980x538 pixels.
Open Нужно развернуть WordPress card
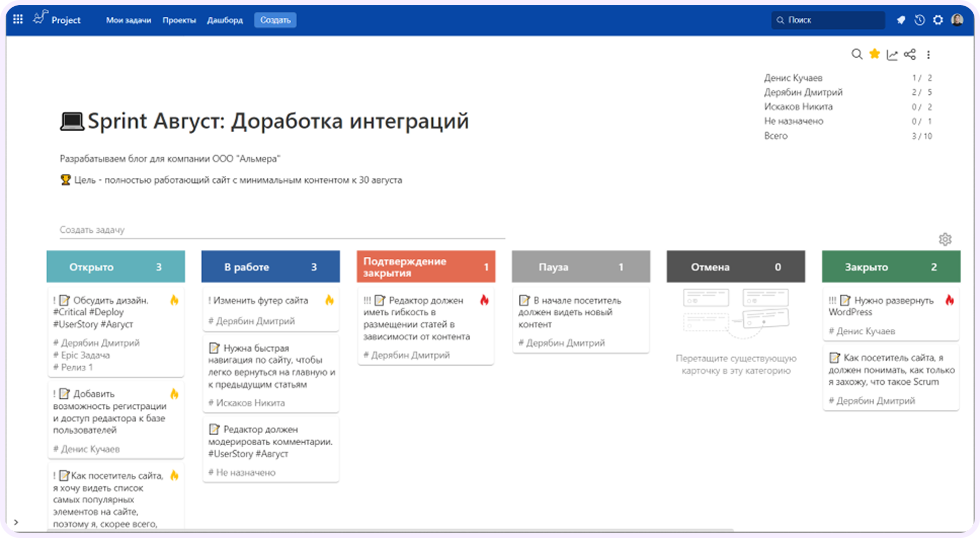click(x=891, y=314)
